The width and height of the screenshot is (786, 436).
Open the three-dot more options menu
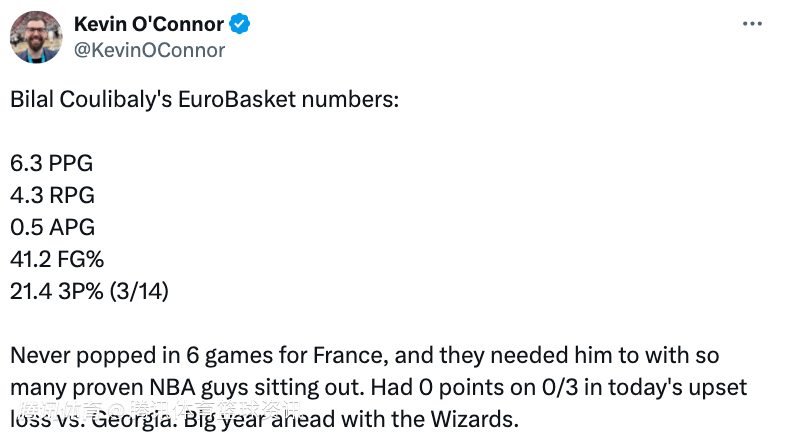tap(752, 24)
